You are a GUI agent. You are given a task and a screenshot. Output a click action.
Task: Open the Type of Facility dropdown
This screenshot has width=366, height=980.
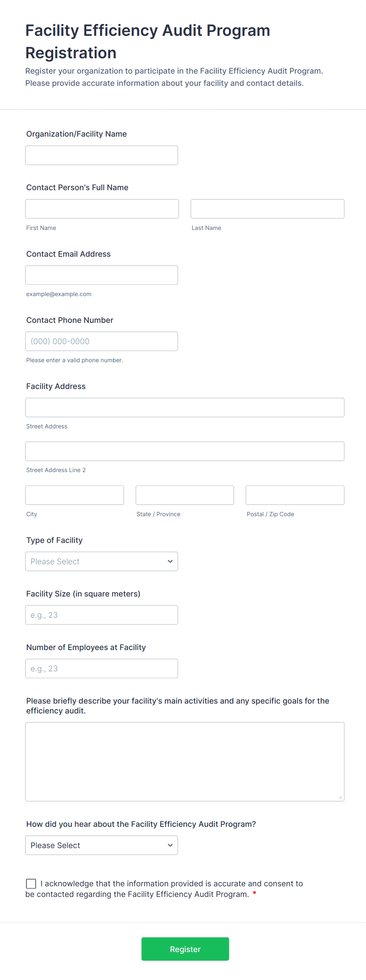(101, 561)
